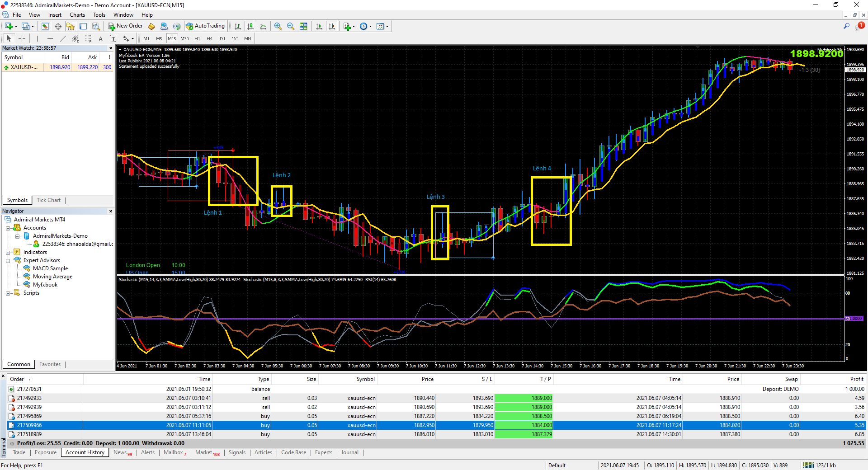Viewport: 868px width, 470px height.
Task: Zoom in on the chart
Action: [278, 26]
